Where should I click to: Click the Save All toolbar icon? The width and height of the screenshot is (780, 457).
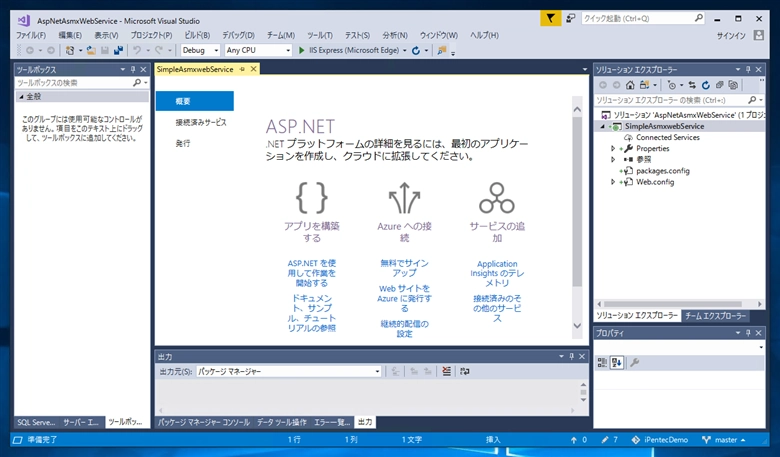click(118, 50)
